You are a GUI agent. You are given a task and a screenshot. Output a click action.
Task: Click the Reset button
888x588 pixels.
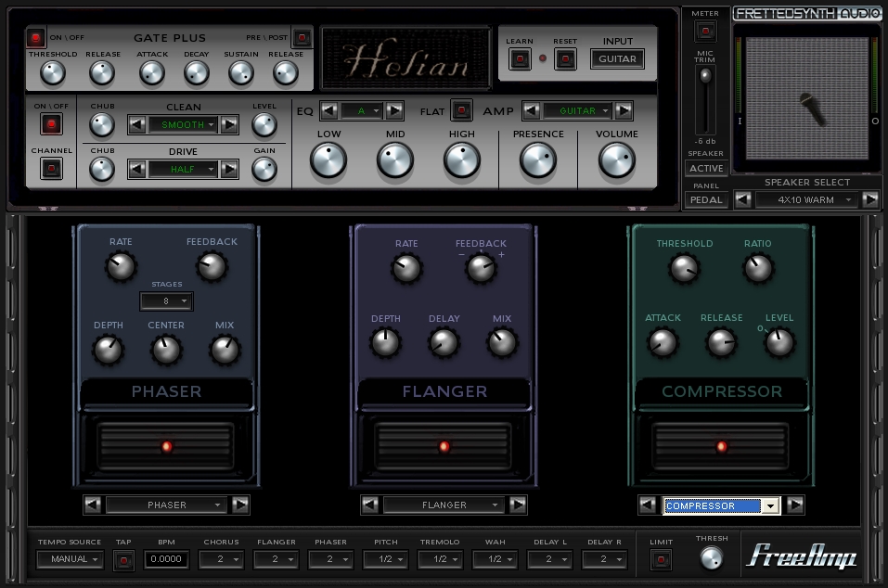pos(565,58)
